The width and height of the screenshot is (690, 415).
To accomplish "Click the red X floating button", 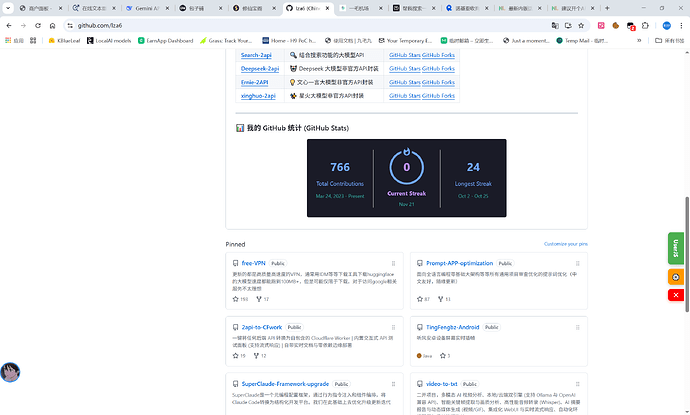I will [x=676, y=295].
